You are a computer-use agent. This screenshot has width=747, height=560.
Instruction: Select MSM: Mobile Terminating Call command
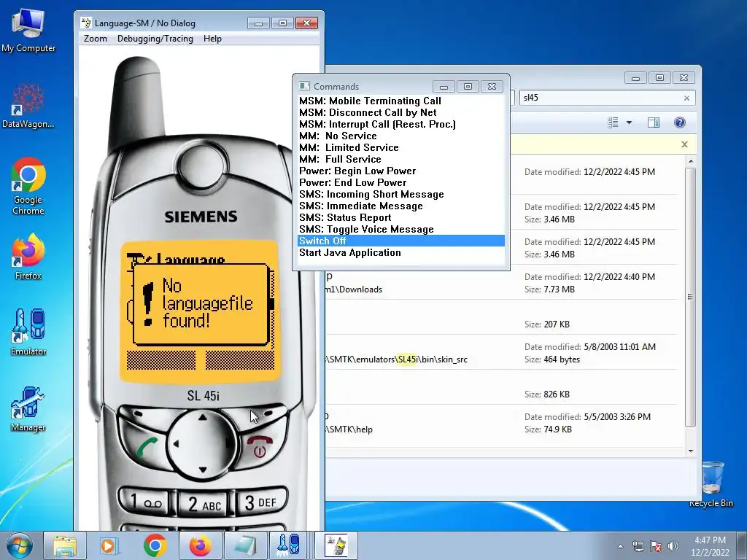click(x=401, y=101)
